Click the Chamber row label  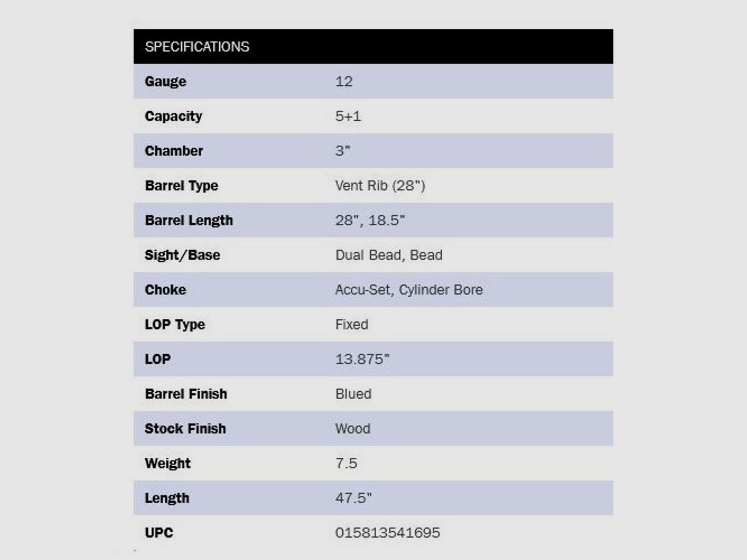[x=174, y=151]
